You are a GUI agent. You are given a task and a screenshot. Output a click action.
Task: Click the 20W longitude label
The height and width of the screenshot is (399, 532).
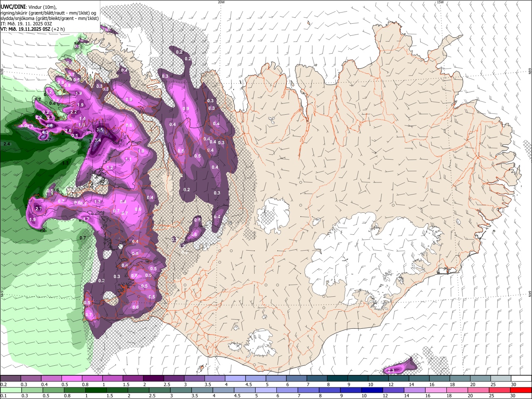coord(221,2)
